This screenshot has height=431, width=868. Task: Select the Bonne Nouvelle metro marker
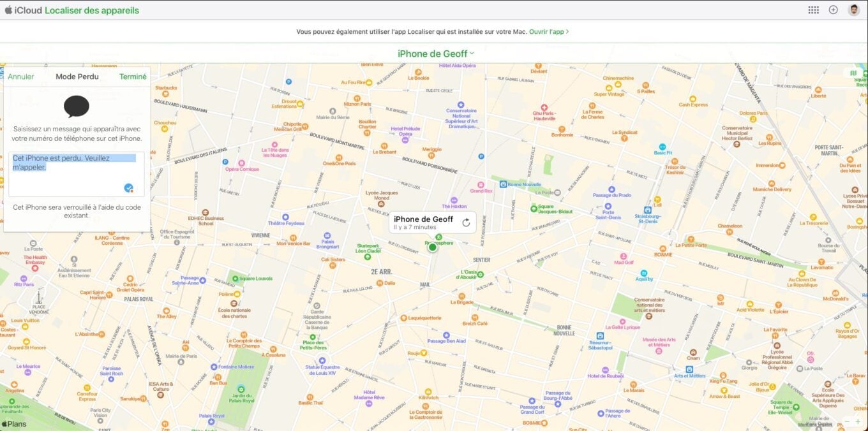[x=503, y=184]
